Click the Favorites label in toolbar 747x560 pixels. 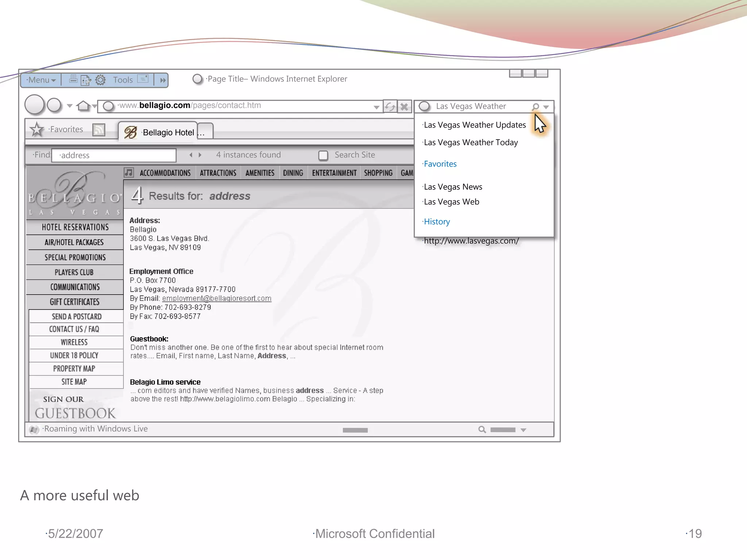(66, 129)
